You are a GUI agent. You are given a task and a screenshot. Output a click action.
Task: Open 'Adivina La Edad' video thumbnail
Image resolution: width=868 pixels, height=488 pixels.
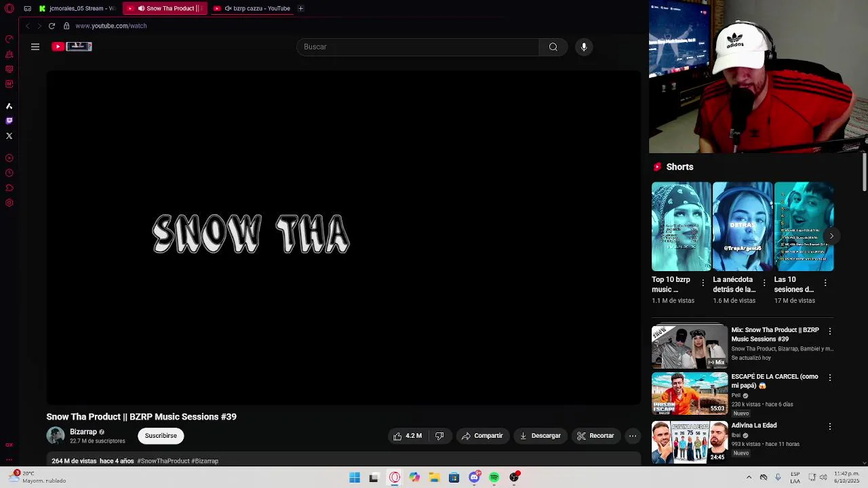pos(690,442)
